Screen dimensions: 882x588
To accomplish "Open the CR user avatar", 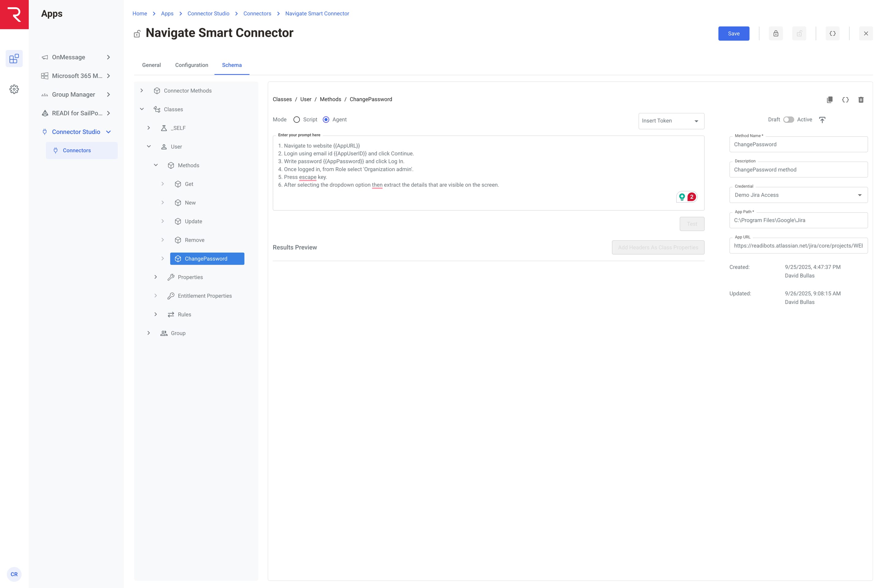I will coord(14,574).
